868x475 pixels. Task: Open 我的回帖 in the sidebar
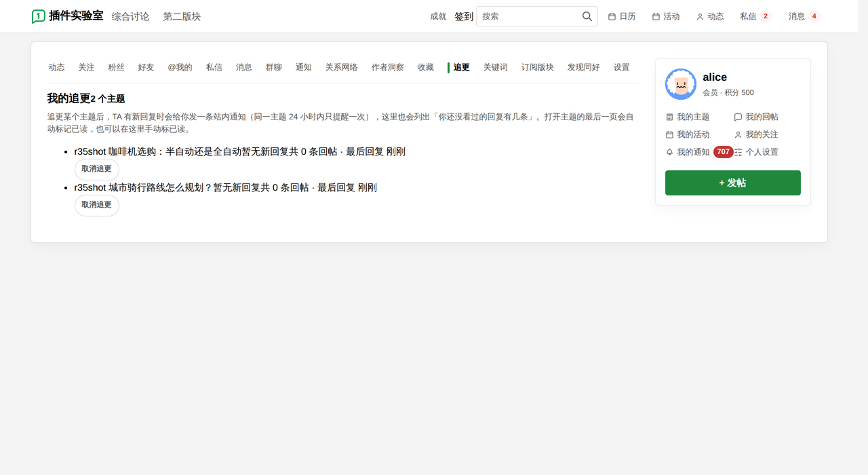[756, 117]
